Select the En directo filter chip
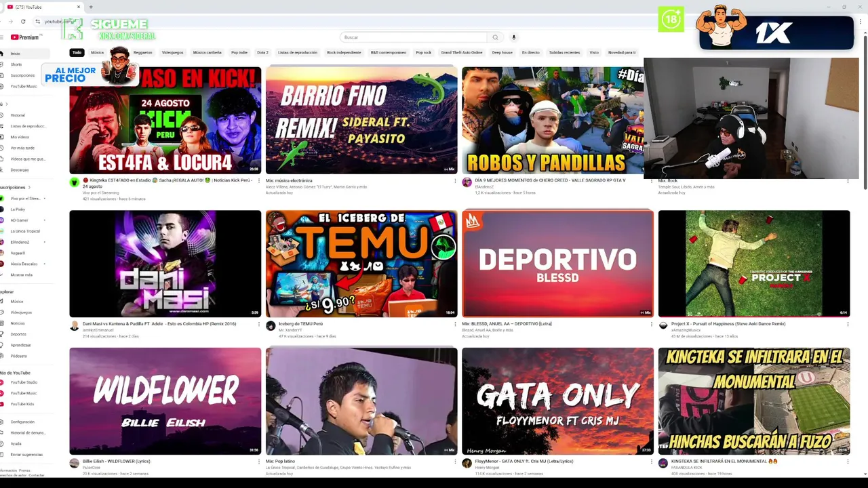Viewport: 868px width, 488px height. [530, 52]
